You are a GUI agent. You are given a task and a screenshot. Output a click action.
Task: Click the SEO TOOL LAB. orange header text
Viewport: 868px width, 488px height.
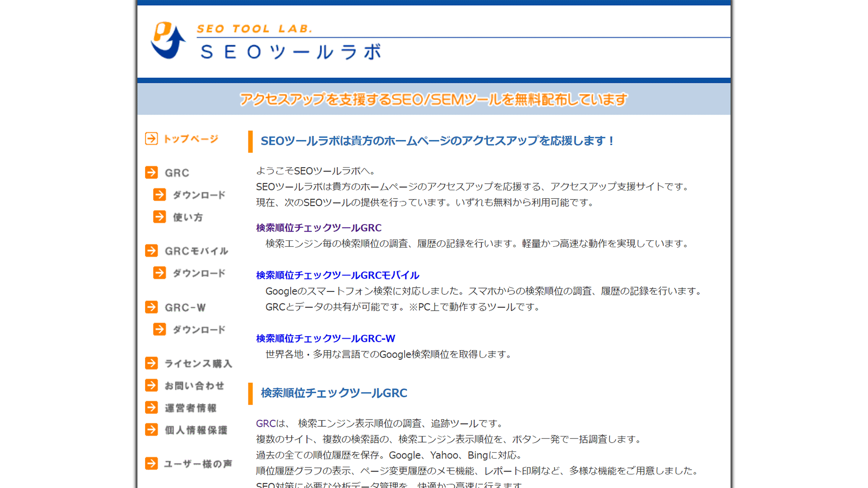point(255,28)
